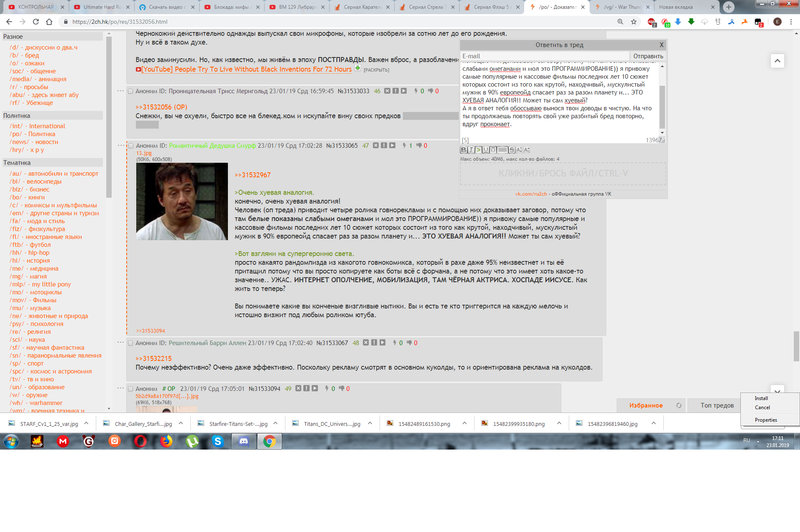The image size is (800, 532).
Task: Click Отправить to submit reply
Action: [648, 56]
